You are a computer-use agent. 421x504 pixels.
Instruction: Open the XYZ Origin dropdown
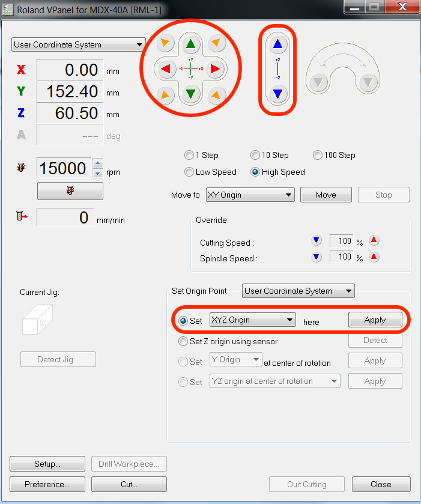point(253,320)
